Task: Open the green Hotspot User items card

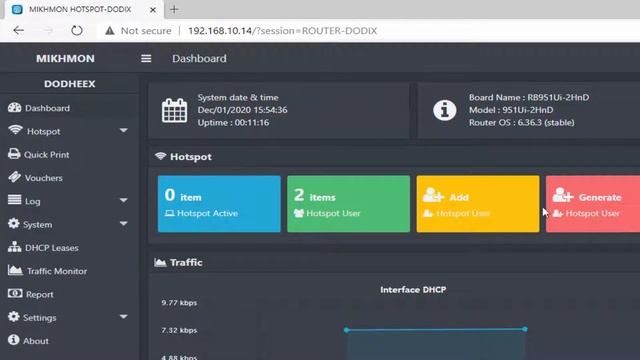Action: click(x=349, y=204)
